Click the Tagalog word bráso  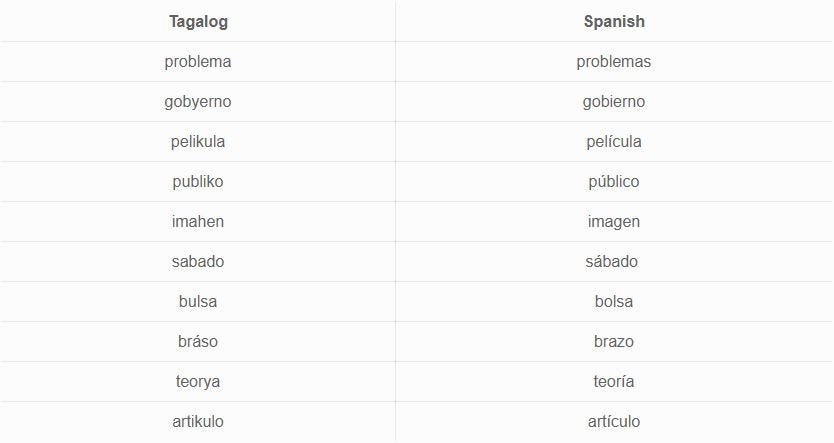(x=198, y=341)
